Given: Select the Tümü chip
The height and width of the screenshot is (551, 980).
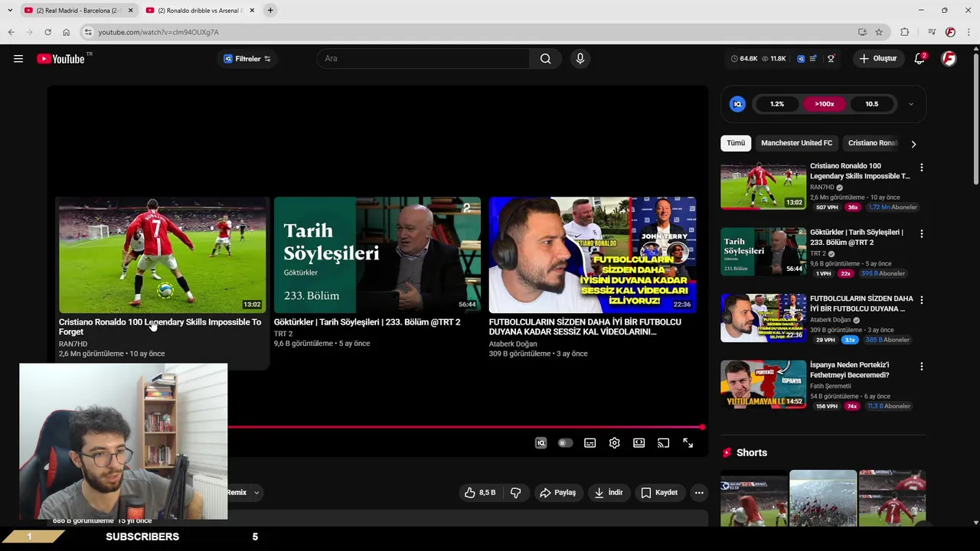Looking at the screenshot, I should pos(736,143).
